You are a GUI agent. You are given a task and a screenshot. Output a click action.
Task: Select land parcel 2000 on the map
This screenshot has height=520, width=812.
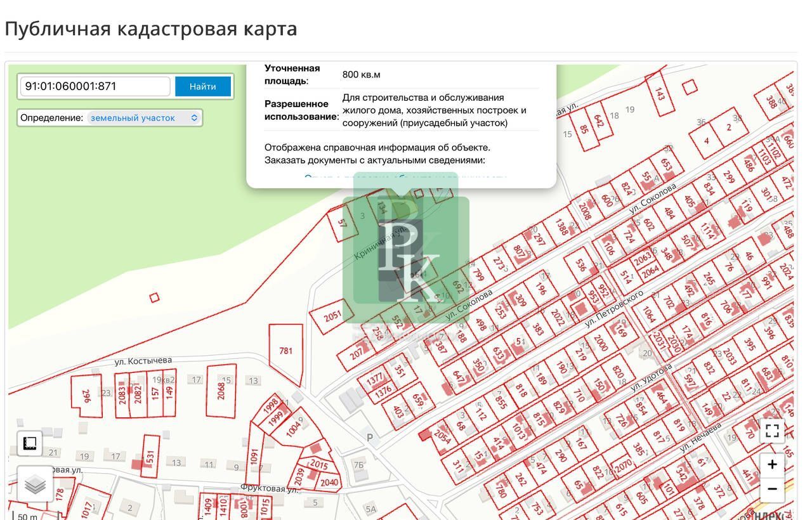click(x=601, y=342)
